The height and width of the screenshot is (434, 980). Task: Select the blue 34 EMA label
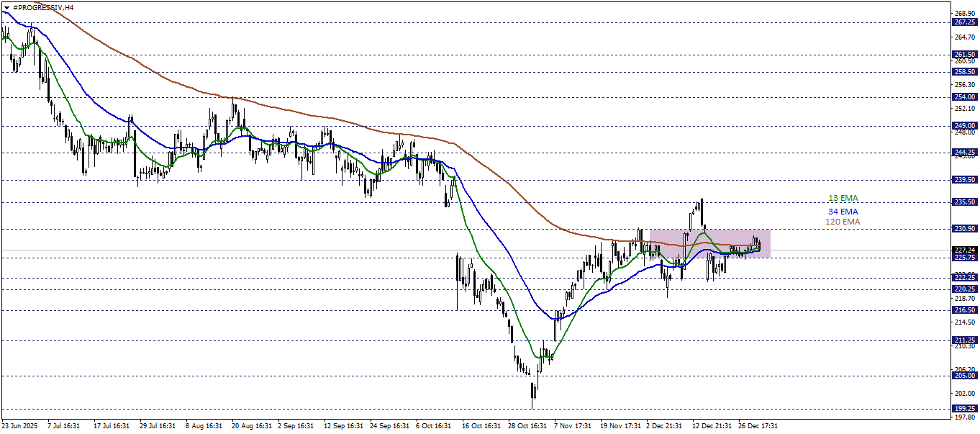(843, 212)
